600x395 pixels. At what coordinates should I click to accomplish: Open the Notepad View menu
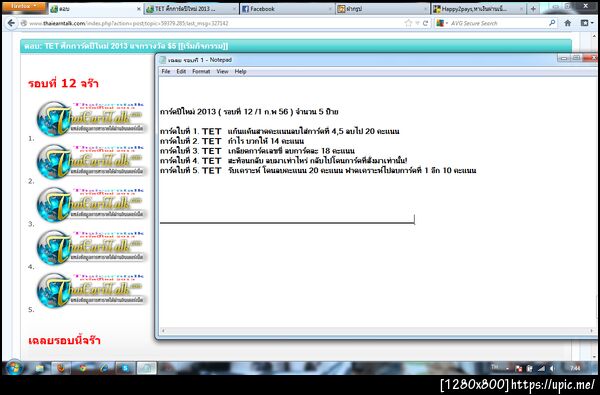[x=222, y=72]
